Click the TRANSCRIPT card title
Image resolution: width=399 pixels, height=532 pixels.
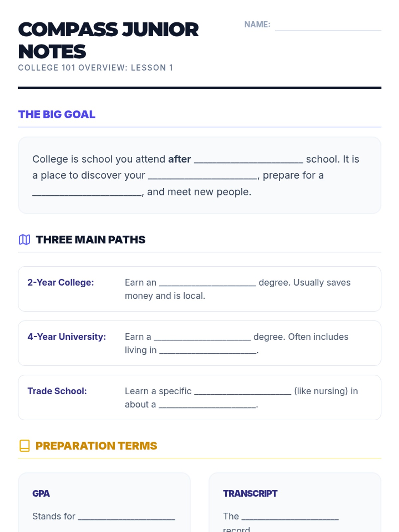[x=250, y=493]
